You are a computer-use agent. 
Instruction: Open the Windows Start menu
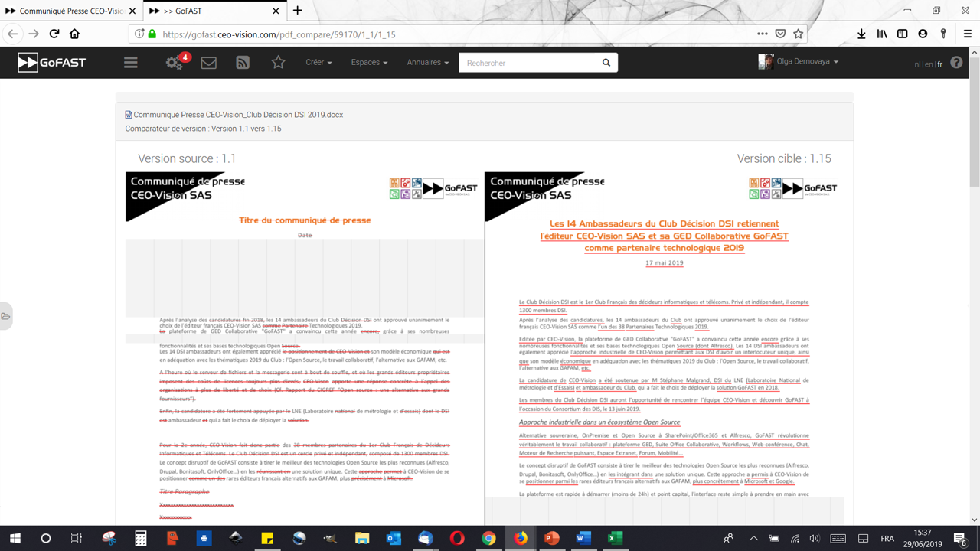click(x=15, y=538)
